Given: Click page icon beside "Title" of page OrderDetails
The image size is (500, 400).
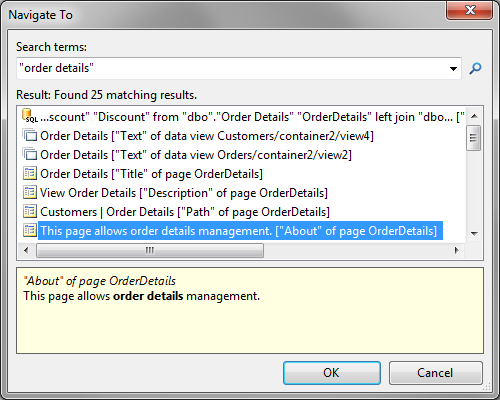Looking at the screenshot, I should (30, 173).
